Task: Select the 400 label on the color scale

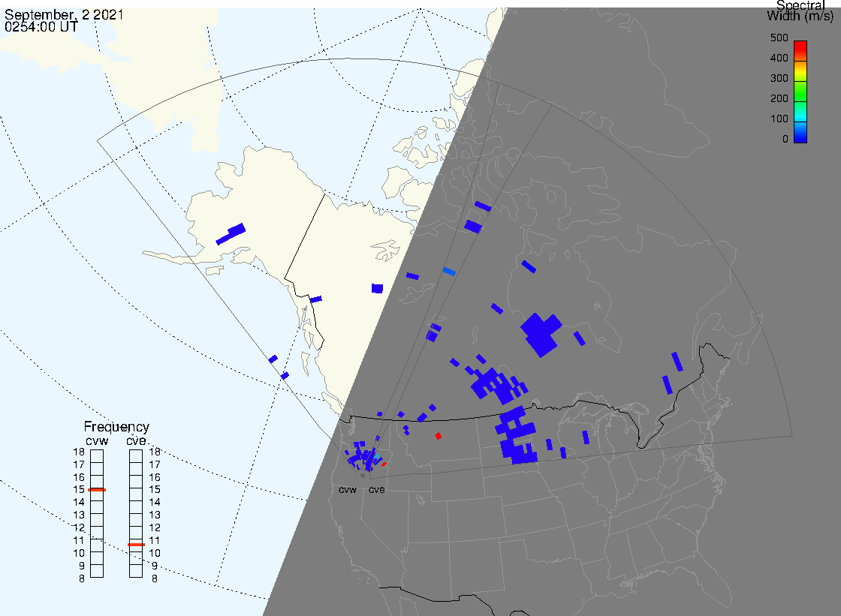Action: (779, 58)
